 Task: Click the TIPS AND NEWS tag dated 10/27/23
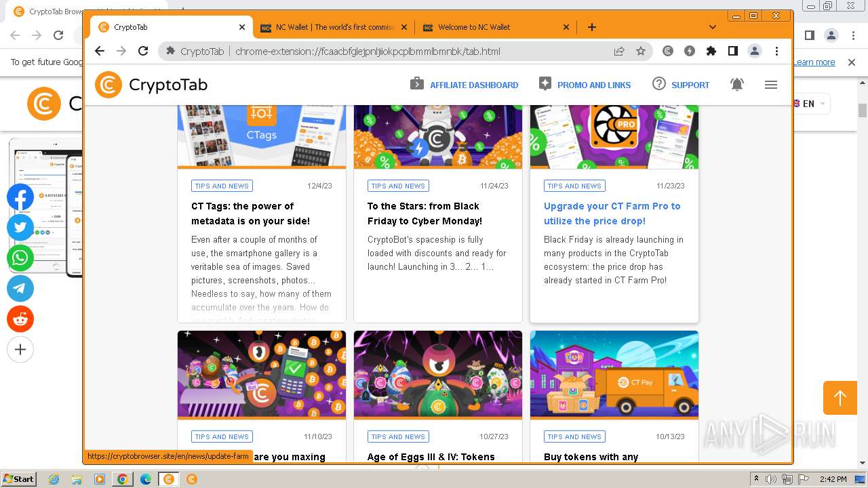[398, 436]
